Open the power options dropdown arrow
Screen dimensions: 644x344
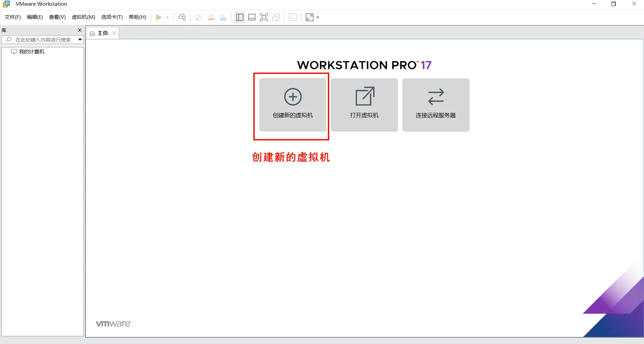pos(167,17)
